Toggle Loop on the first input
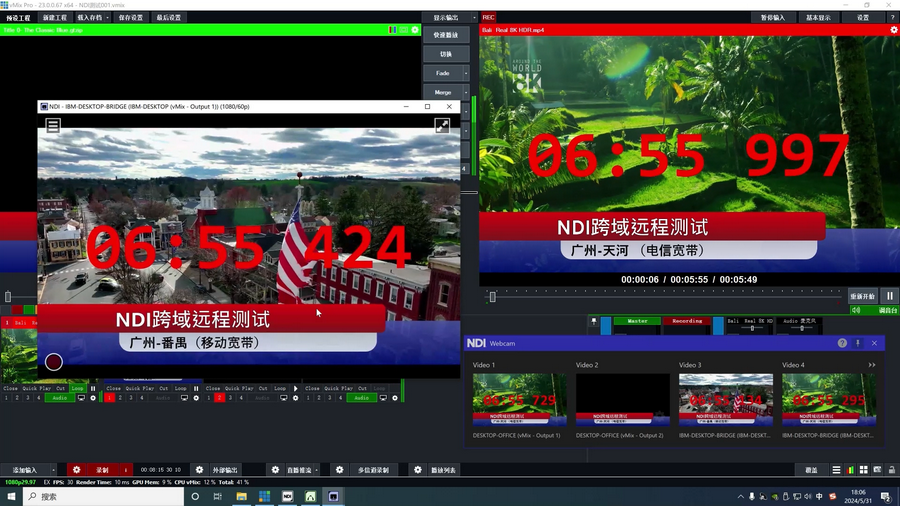Screen dimensions: 900x506 (x=77, y=388)
